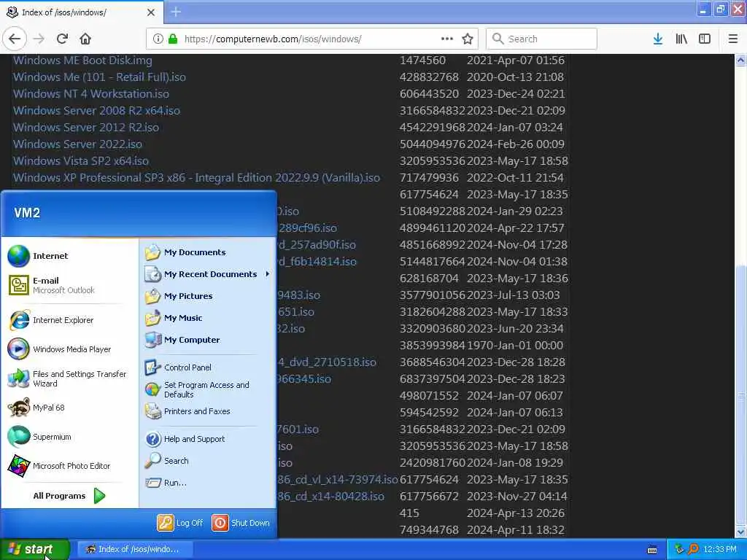Click the d_257ad90f.iso link
747x560 pixels.
317,245
